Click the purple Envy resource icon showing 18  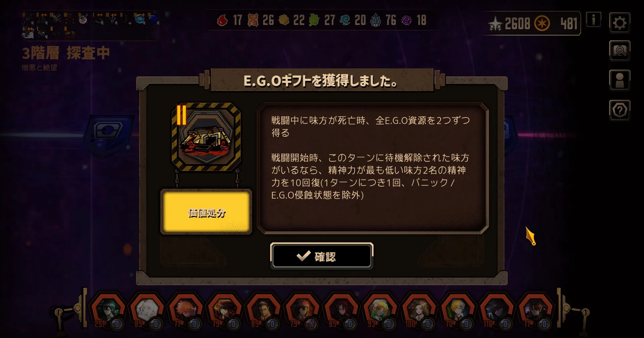click(x=407, y=20)
